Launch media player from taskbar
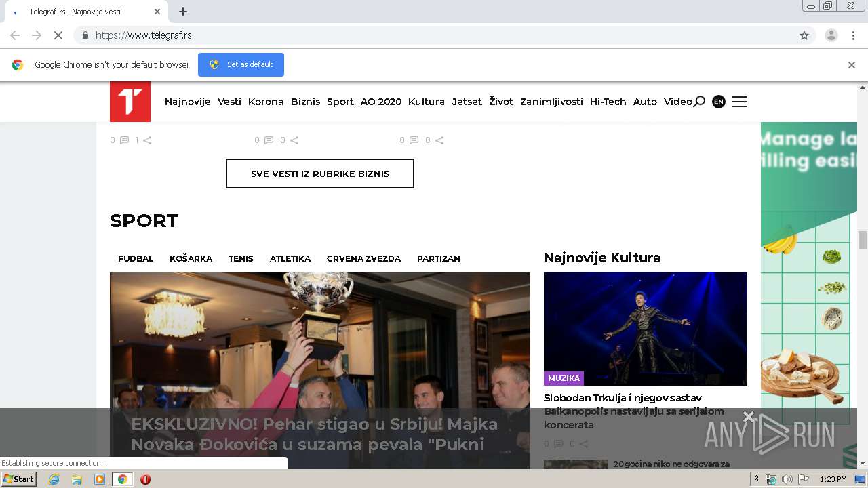Image resolution: width=868 pixels, height=488 pixels. pos(100,479)
